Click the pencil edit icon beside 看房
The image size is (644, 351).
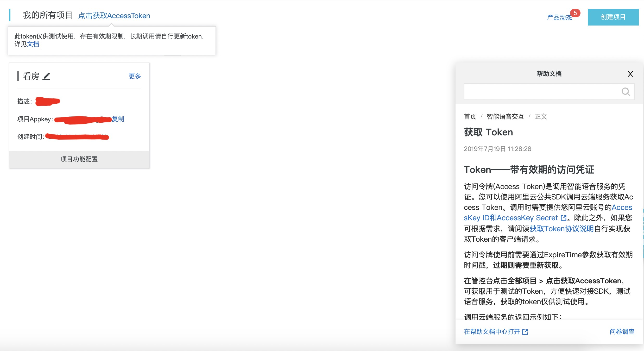point(46,76)
